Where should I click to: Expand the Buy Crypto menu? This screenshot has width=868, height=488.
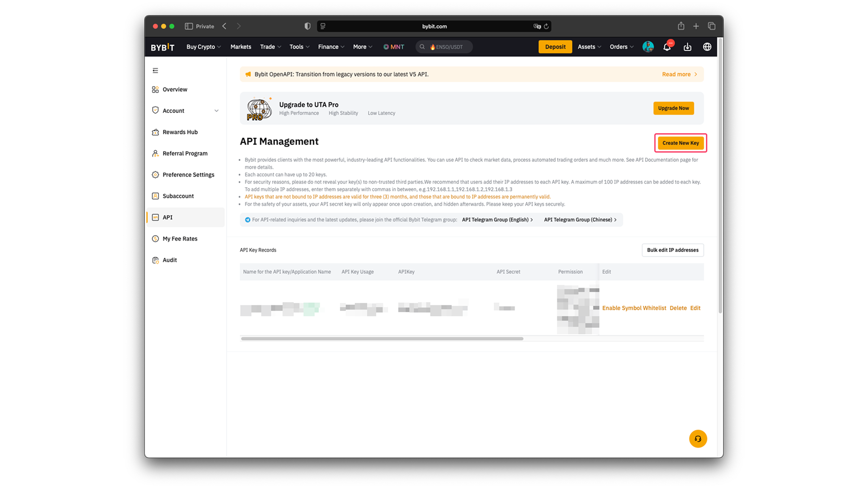(203, 47)
